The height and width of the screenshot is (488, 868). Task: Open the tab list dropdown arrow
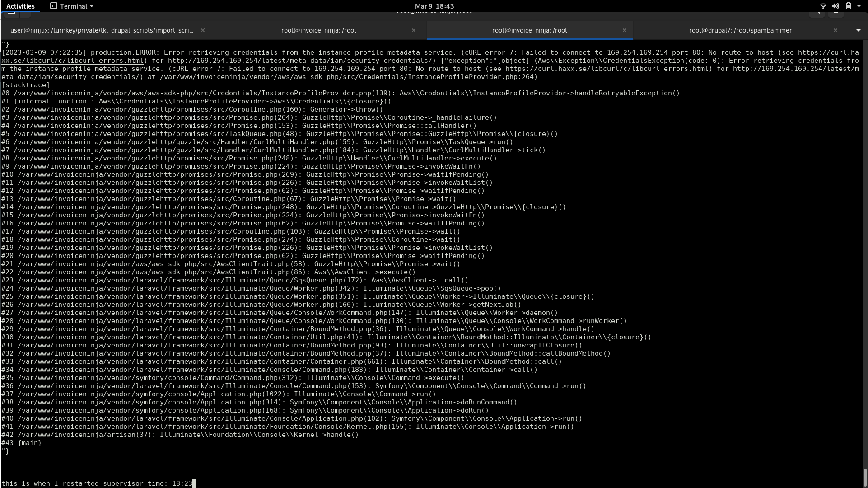click(858, 30)
